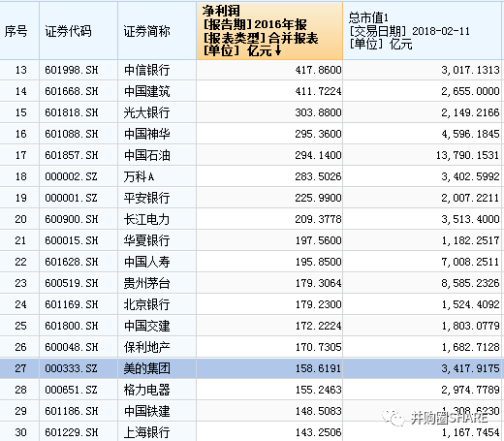Select market value 8,585.2326

422,283
